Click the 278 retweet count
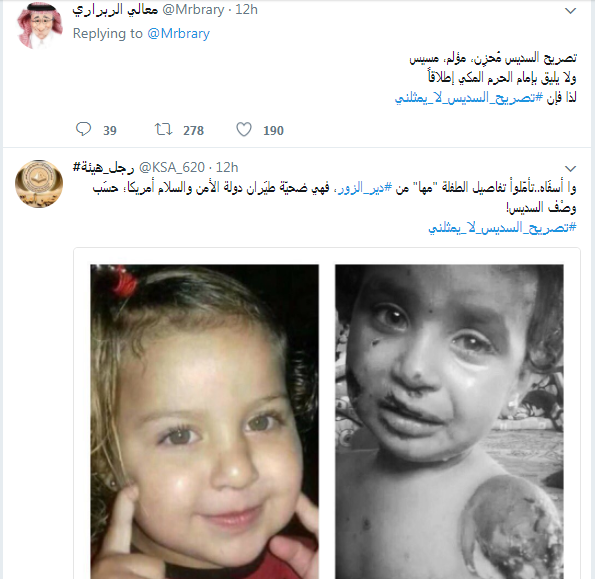The width and height of the screenshot is (595, 579). (194, 131)
